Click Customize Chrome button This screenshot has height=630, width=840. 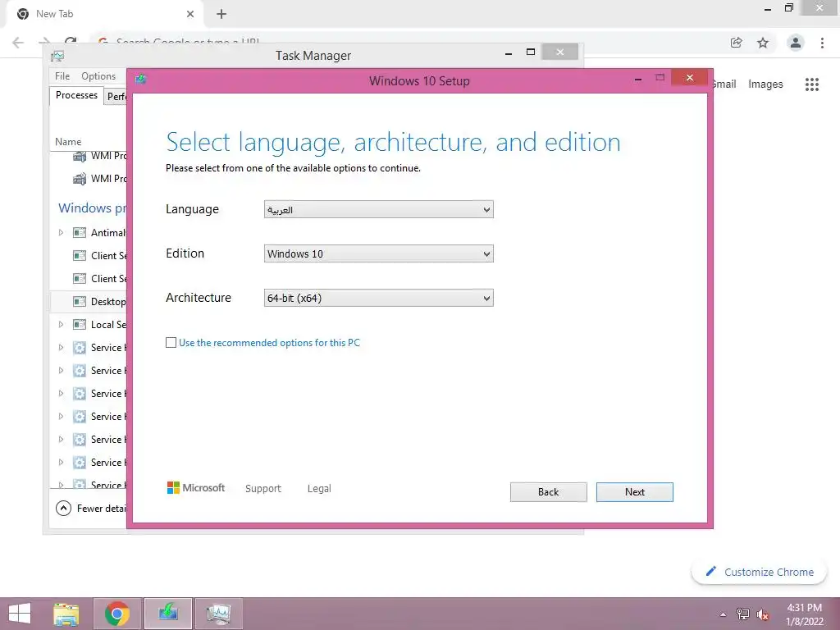coord(760,572)
